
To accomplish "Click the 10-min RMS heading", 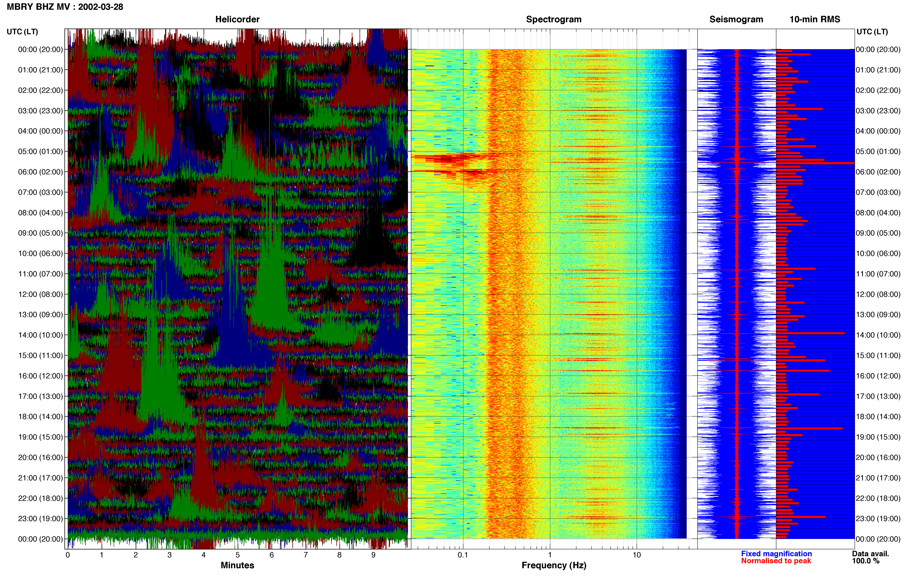I will [815, 19].
